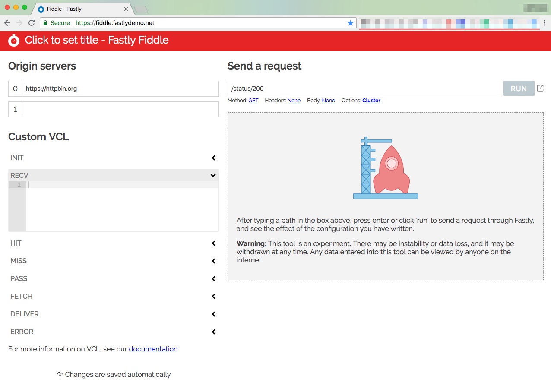The image size is (551, 392).
Task: Expand the DELIVER VCL section
Action: (213, 314)
